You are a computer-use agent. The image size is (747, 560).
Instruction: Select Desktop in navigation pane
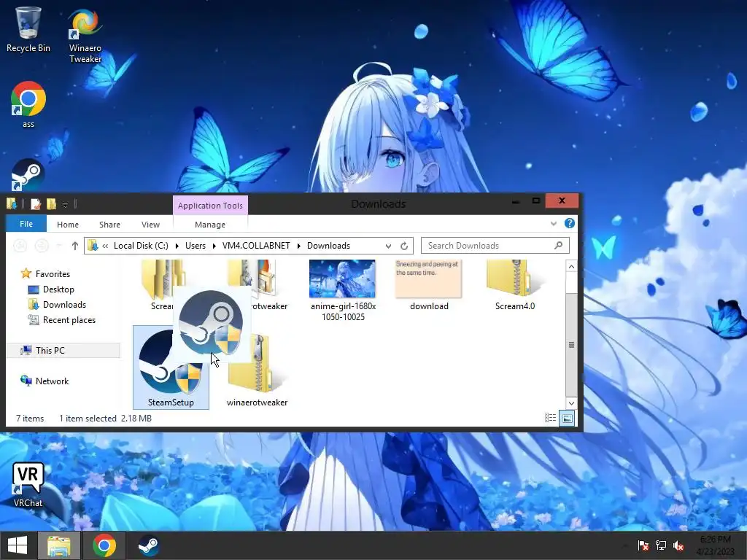58,289
